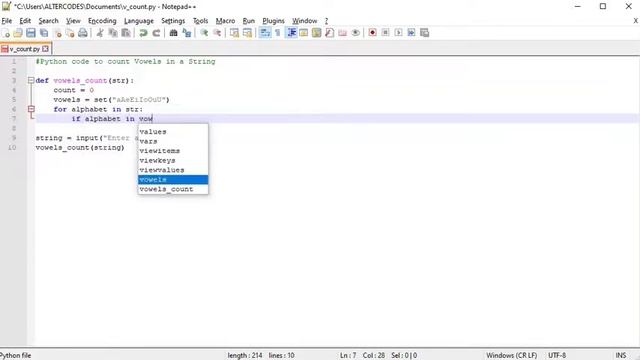The width and height of the screenshot is (640, 360).
Task: Choose 'vowels_count' from the autocomplete list
Action: tap(173, 189)
